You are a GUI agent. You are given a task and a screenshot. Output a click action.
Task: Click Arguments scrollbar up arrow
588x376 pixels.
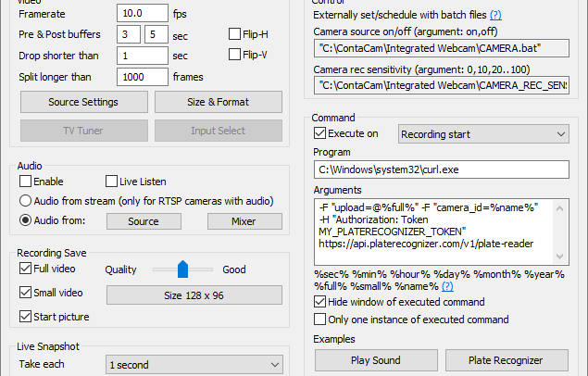pos(560,208)
